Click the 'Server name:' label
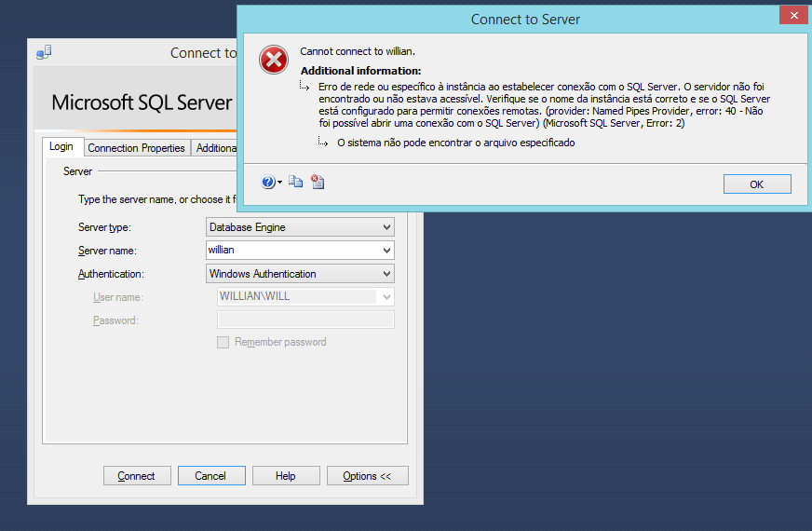 [x=107, y=251]
